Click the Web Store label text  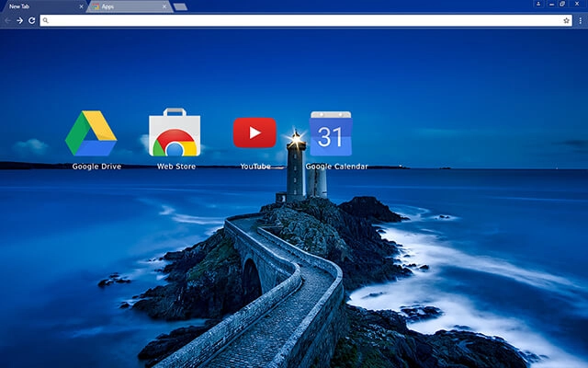[176, 167]
